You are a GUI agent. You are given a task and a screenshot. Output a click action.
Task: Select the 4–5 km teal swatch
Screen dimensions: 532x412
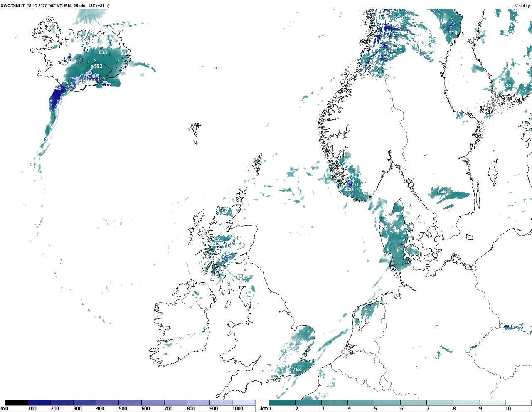[361, 403]
